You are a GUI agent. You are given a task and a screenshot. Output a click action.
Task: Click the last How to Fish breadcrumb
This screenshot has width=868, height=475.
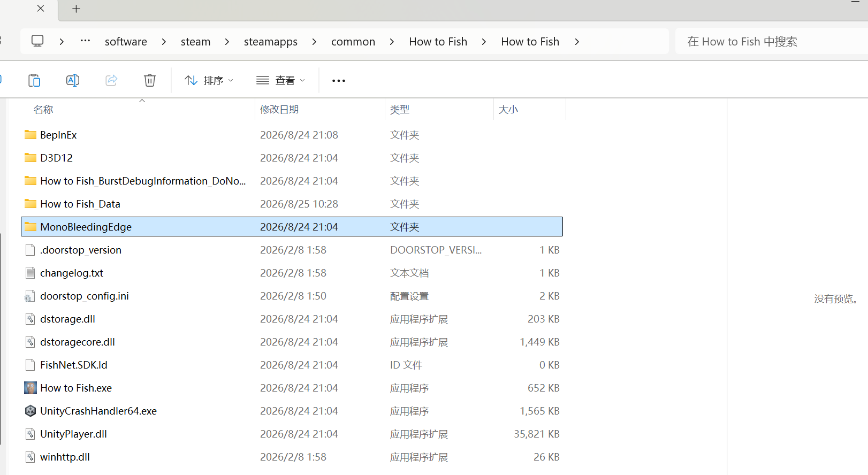pos(530,41)
